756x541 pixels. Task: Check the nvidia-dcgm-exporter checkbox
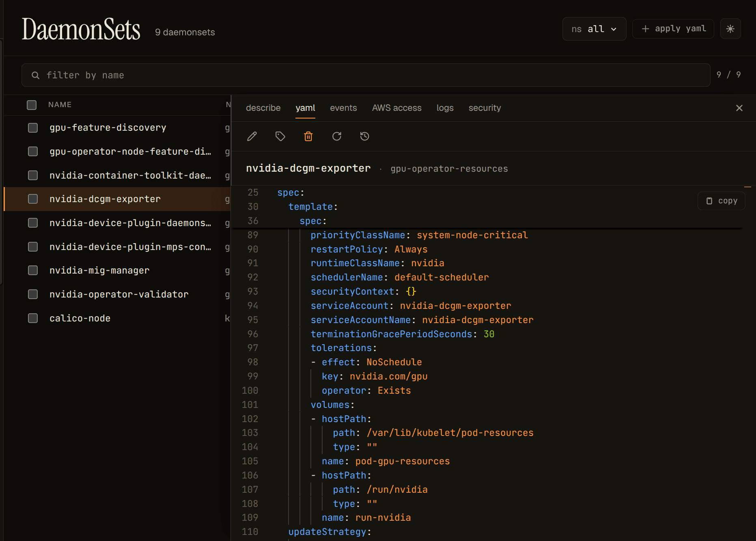33,199
